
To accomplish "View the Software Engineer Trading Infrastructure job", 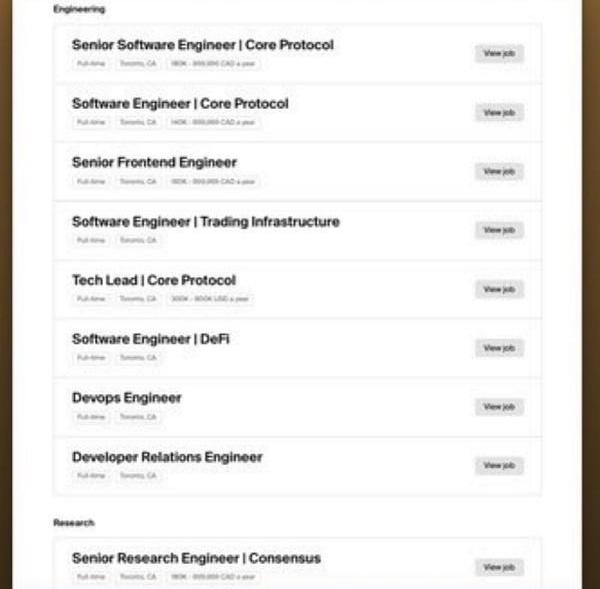I will point(498,230).
